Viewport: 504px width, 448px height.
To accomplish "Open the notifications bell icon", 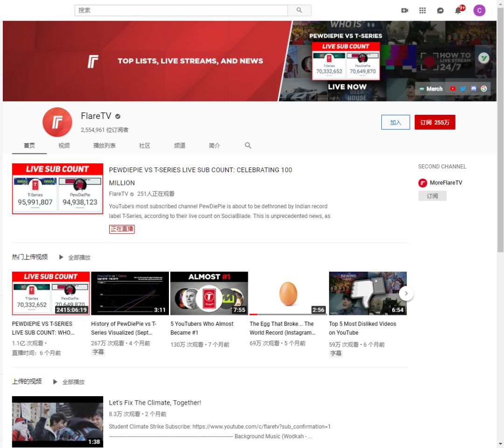I will [458, 11].
